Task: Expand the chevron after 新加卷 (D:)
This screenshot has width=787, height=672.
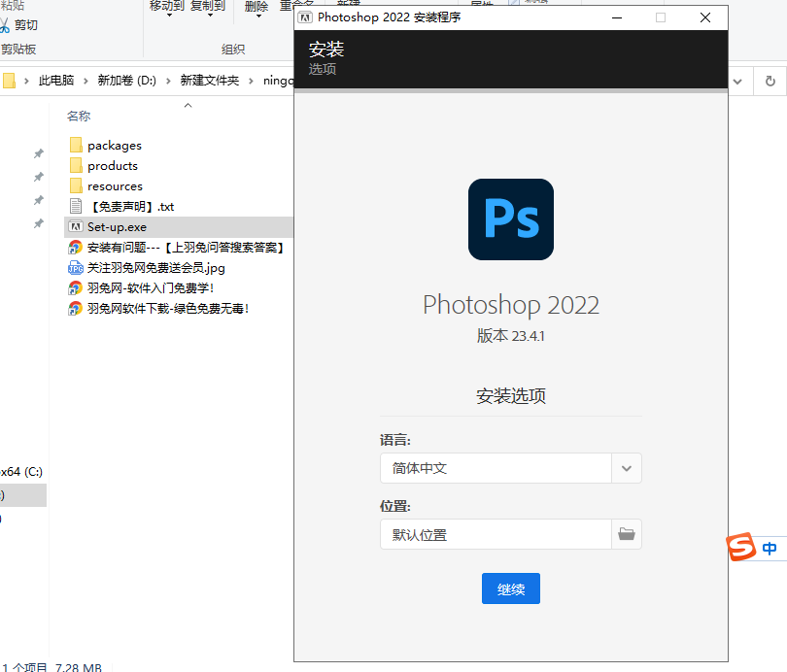Action: click(x=168, y=81)
